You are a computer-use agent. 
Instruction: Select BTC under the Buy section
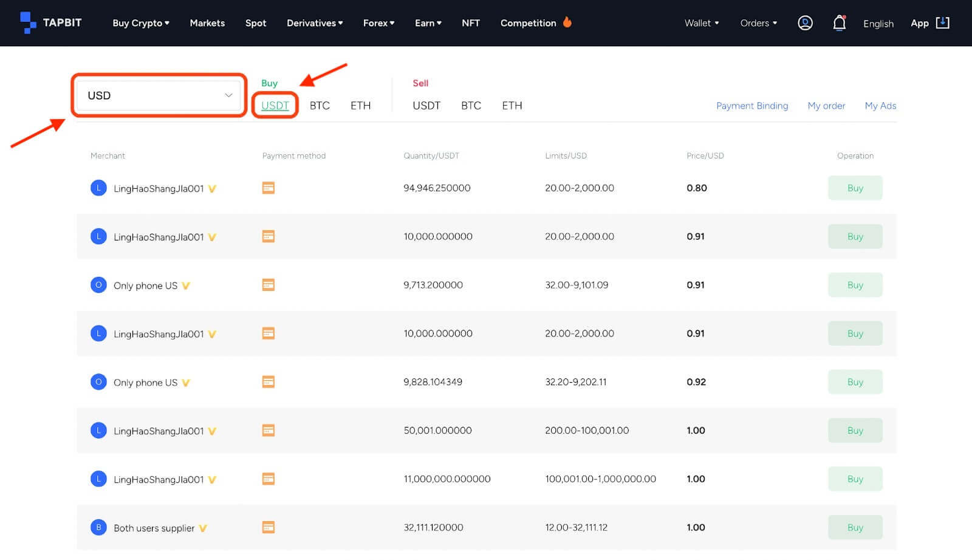coord(319,105)
